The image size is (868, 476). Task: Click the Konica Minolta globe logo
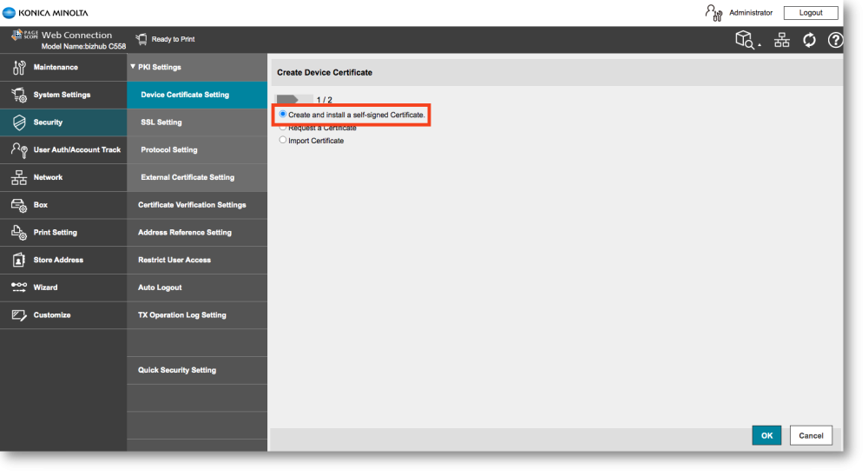(x=9, y=12)
